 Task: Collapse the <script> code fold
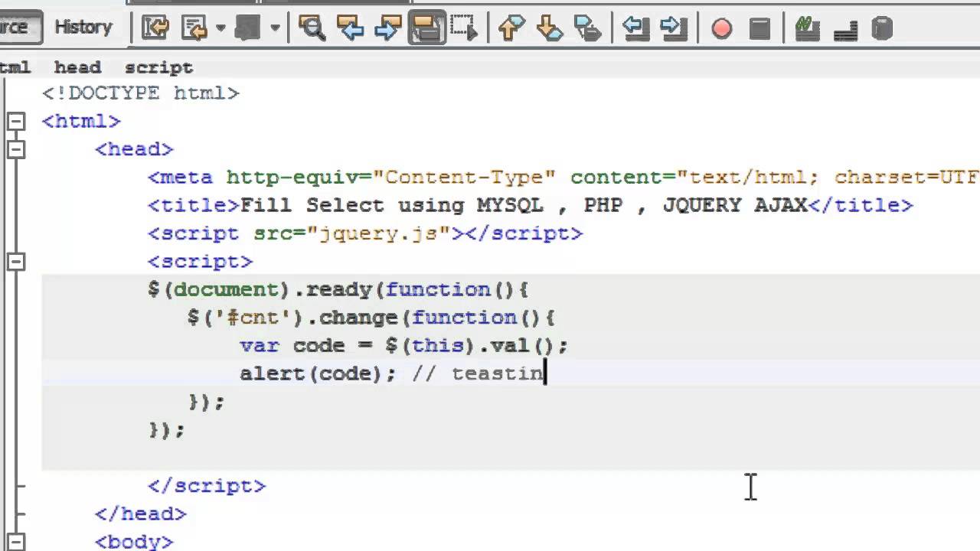[x=15, y=262]
